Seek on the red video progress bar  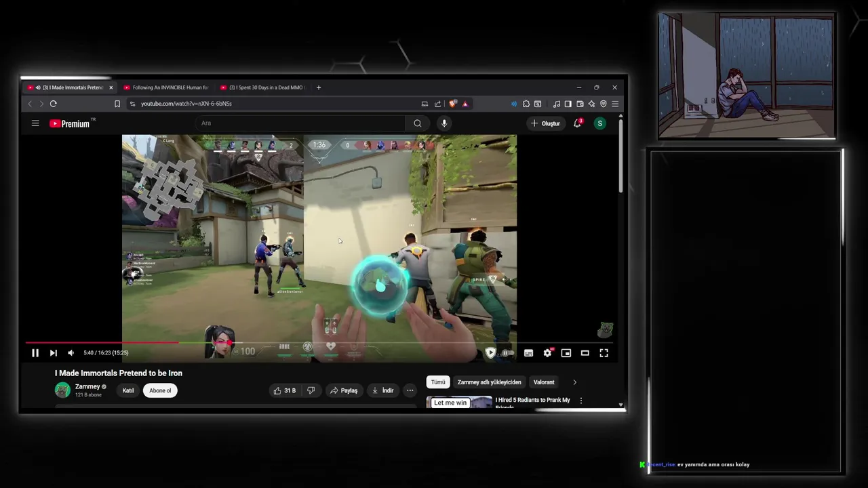(321, 343)
